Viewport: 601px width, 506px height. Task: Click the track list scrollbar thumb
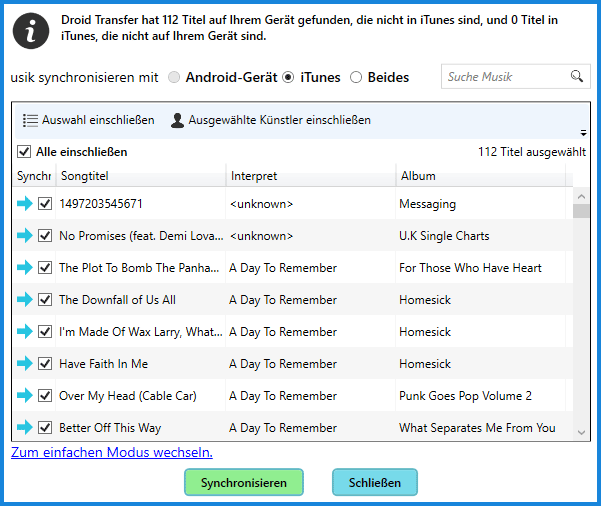[x=581, y=211]
